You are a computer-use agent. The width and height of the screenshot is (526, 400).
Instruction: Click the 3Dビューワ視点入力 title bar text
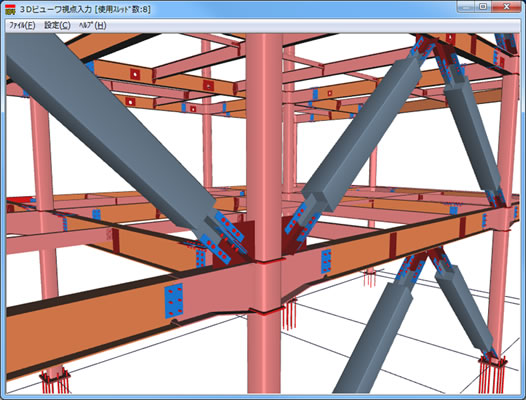pos(55,9)
